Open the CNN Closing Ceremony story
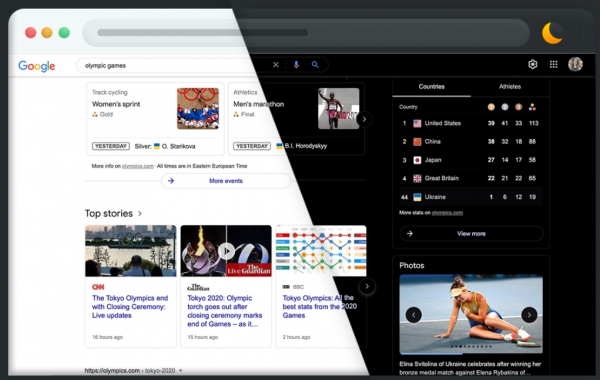This screenshot has height=380, width=600. click(x=130, y=307)
